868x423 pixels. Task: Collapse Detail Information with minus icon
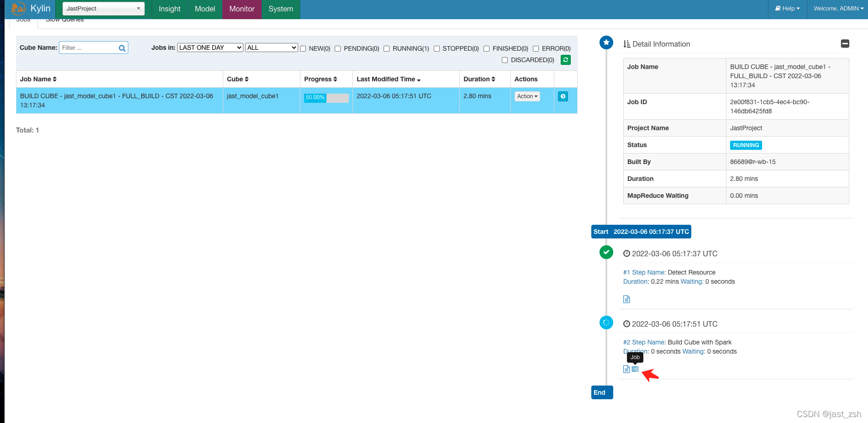(845, 43)
